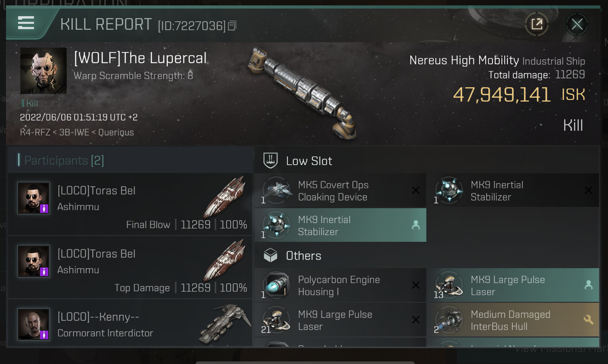Close the kill report window
Screen dimensions: 608x364
[577, 24]
